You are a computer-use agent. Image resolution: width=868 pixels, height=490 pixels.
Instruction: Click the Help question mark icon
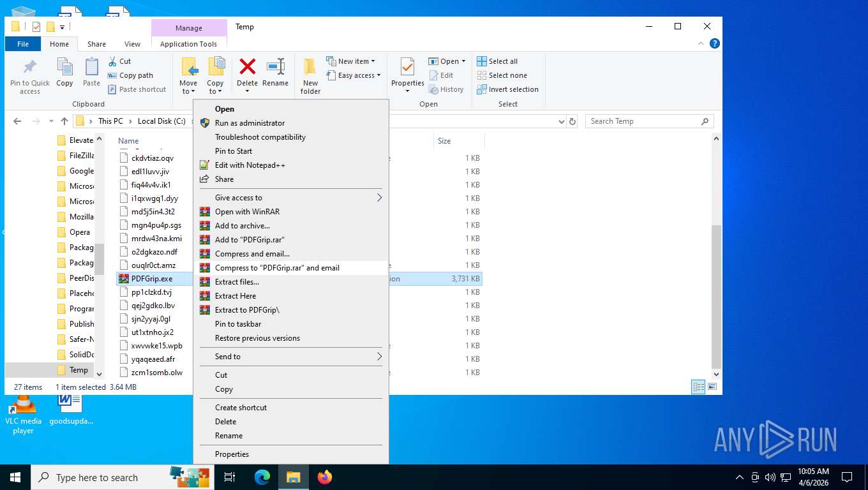coord(715,43)
